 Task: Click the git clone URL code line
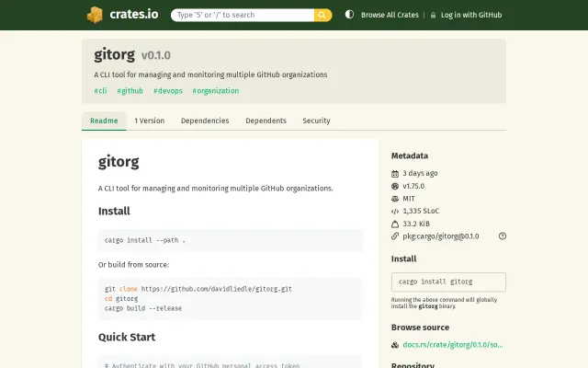[x=198, y=289]
